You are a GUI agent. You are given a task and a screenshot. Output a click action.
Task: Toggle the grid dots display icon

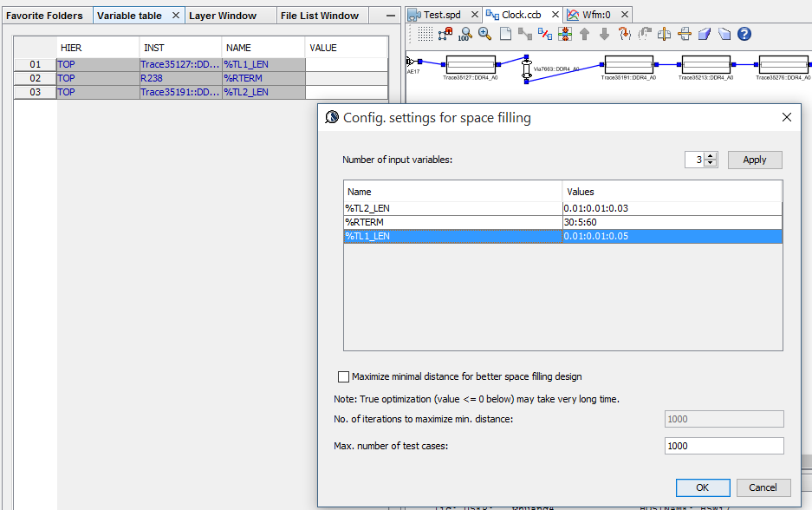coord(425,34)
